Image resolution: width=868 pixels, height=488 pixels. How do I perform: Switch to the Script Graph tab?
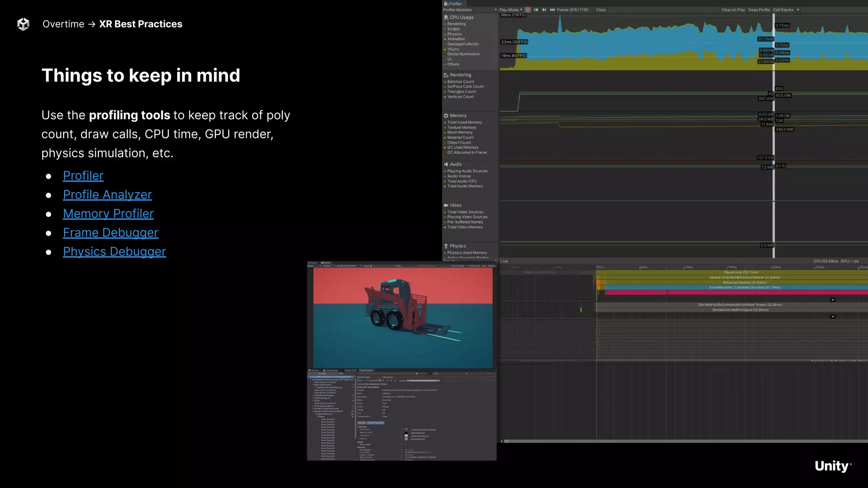[x=331, y=370]
